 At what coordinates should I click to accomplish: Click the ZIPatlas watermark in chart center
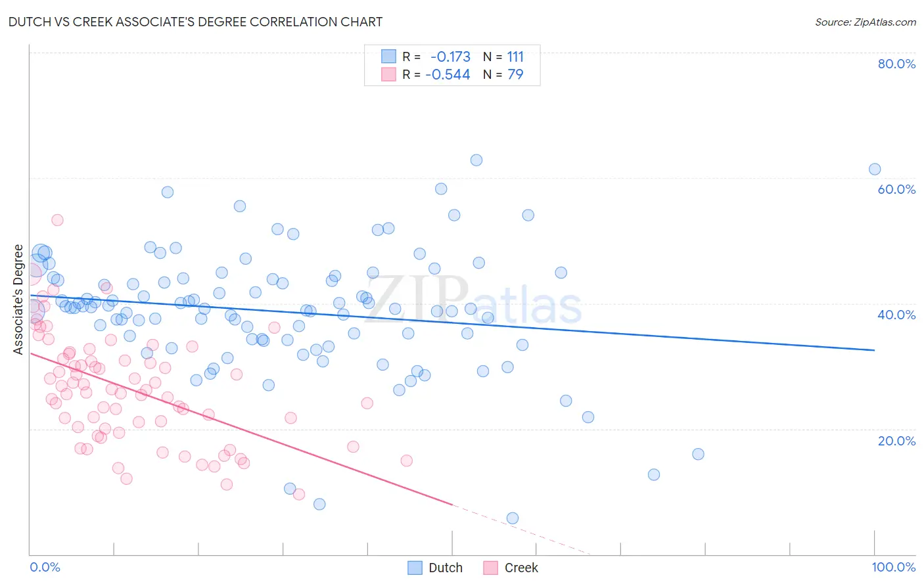(x=473, y=301)
